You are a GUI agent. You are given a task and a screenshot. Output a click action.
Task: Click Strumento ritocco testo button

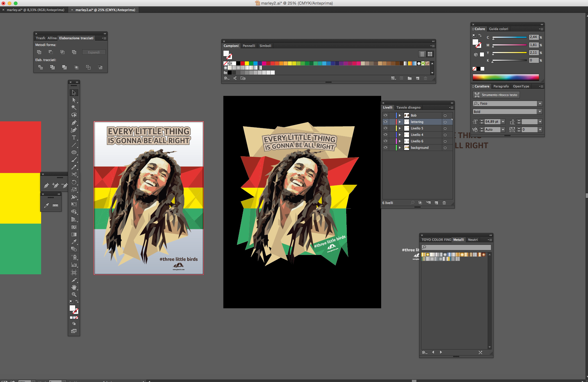tap(496, 95)
